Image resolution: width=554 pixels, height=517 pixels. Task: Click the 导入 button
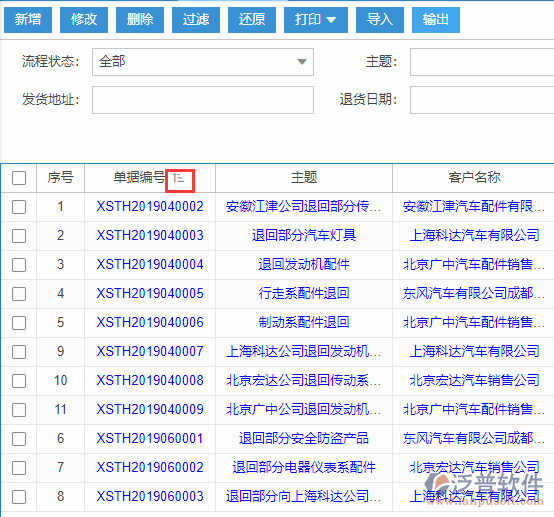pyautogui.click(x=380, y=20)
